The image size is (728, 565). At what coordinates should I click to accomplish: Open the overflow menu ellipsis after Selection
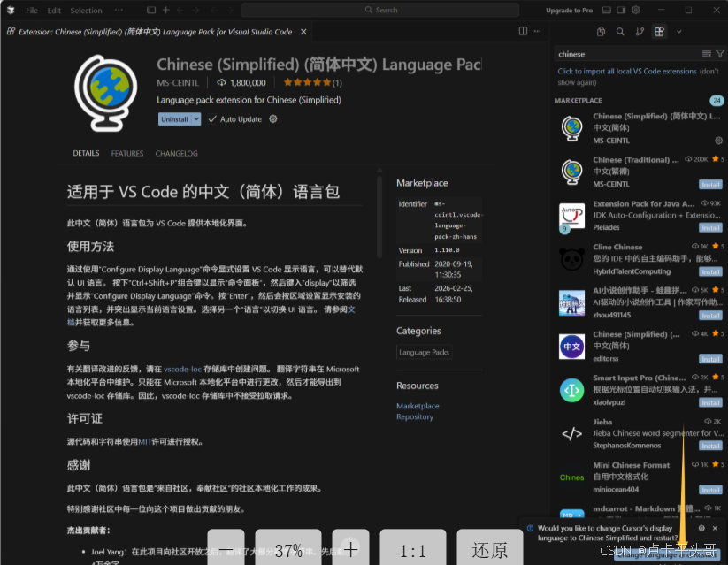coord(119,10)
